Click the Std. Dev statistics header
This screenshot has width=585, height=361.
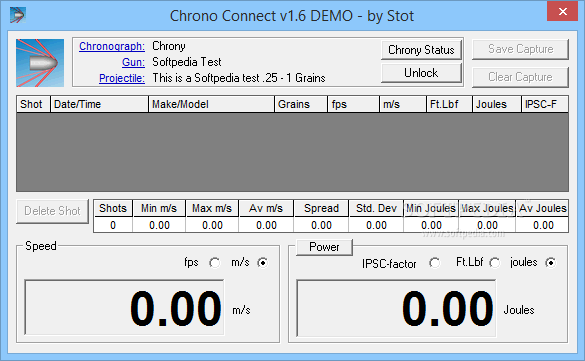(x=376, y=208)
